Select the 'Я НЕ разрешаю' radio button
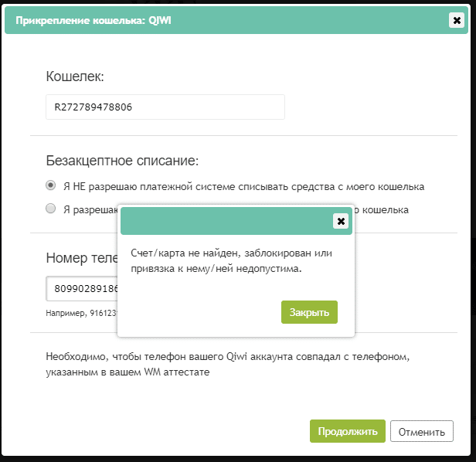 point(51,185)
